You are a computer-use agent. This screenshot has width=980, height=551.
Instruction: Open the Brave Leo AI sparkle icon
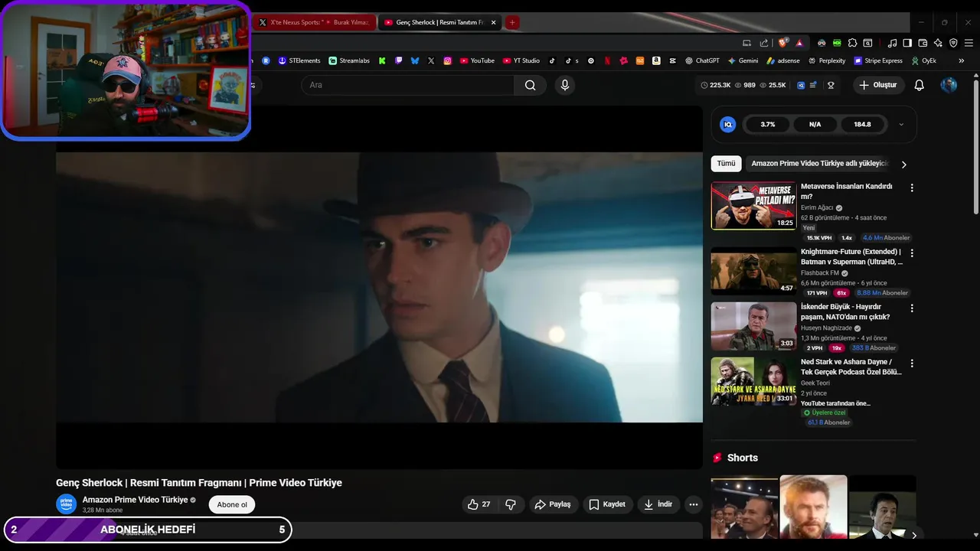click(x=938, y=44)
